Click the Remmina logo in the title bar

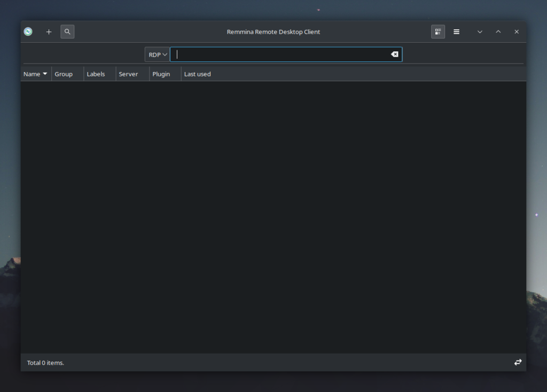coord(28,32)
